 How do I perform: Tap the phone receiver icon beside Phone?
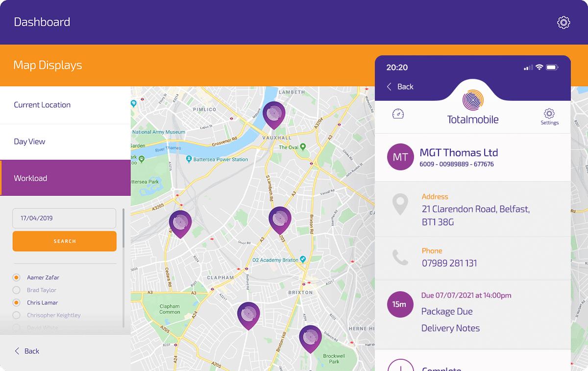[x=400, y=258]
